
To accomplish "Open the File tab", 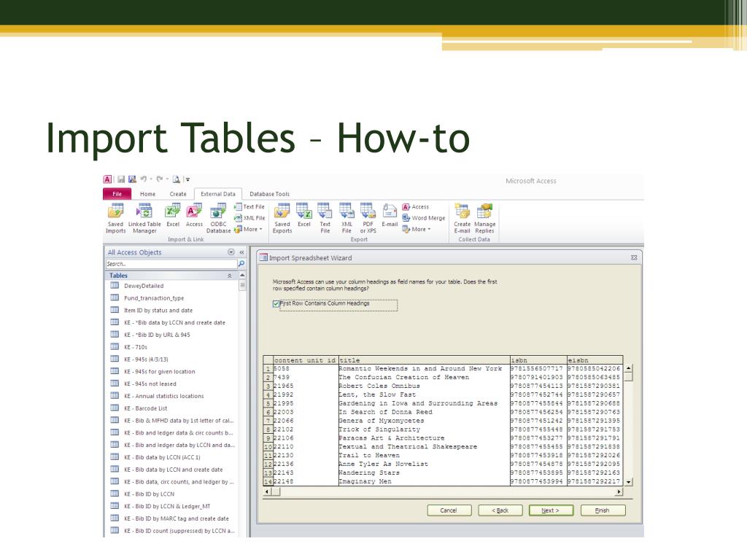I will (117, 194).
